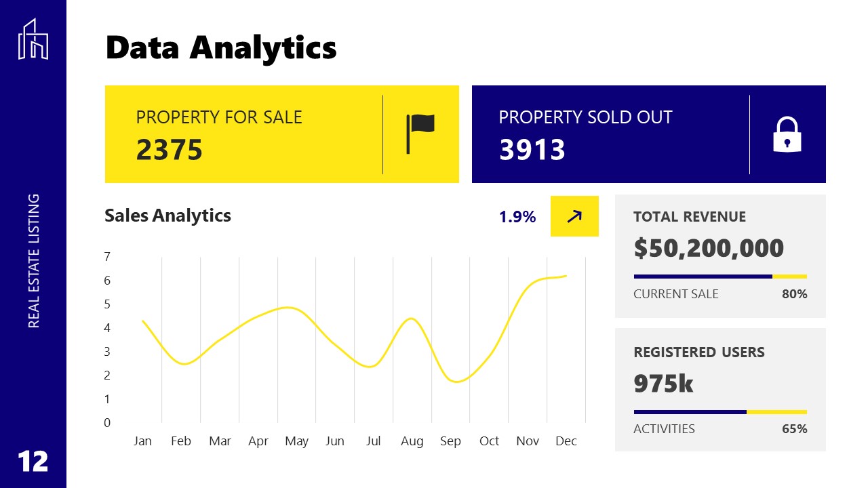This screenshot has height=488, width=868.
Task: Click the 2375 property count
Action: (170, 150)
